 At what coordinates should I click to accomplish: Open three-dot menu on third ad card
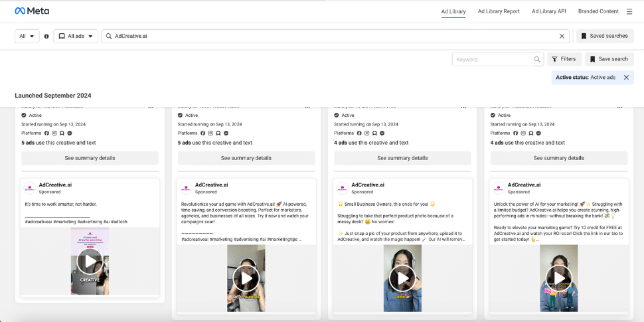463,108
